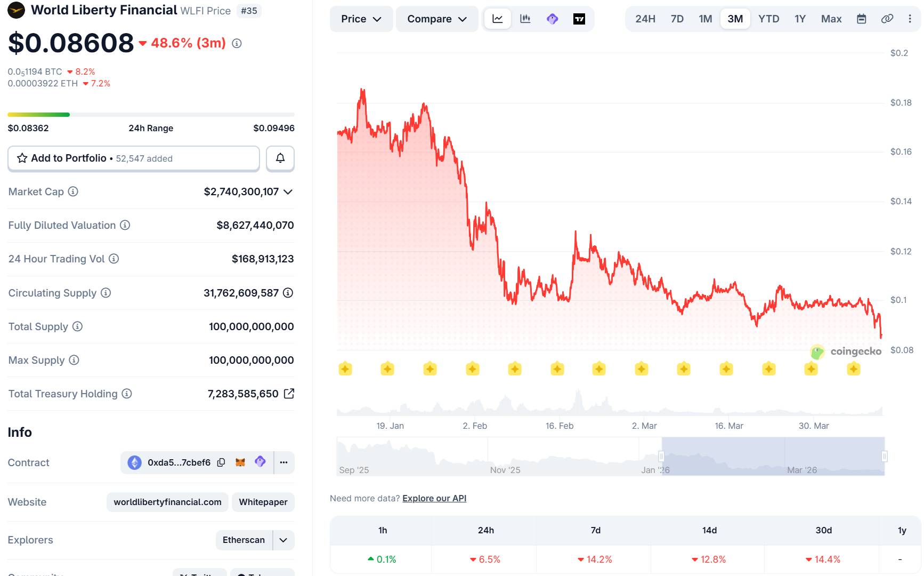The image size is (924, 576).
Task: Add WLFI token to MetaMask
Action: (240, 462)
